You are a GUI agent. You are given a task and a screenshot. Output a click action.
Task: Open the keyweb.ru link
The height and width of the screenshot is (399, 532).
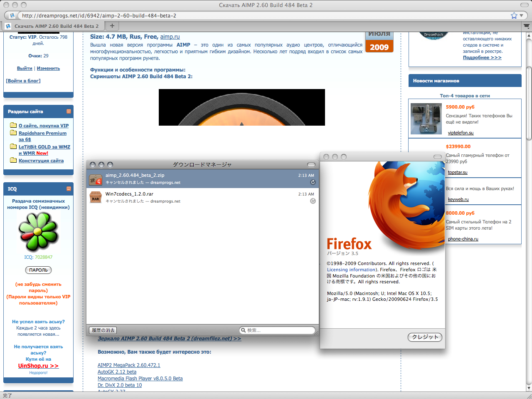coord(458,200)
